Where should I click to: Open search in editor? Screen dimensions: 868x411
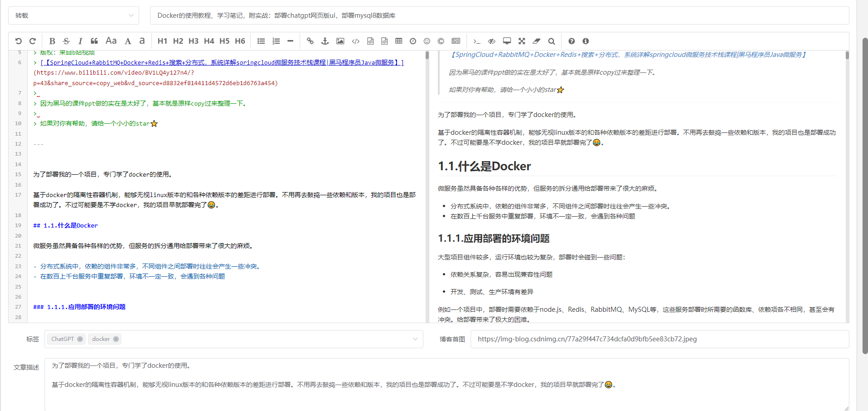point(552,41)
